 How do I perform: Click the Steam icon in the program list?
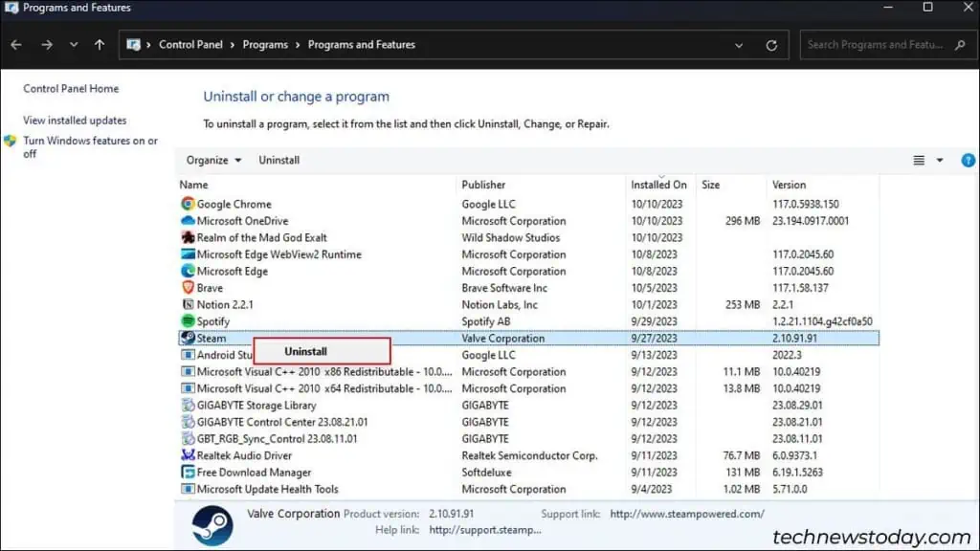click(188, 338)
